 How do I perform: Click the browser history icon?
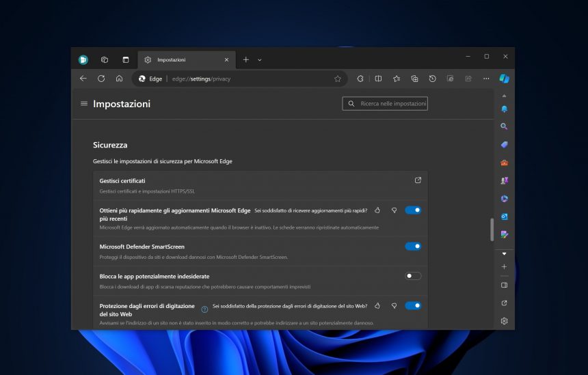pyautogui.click(x=432, y=79)
